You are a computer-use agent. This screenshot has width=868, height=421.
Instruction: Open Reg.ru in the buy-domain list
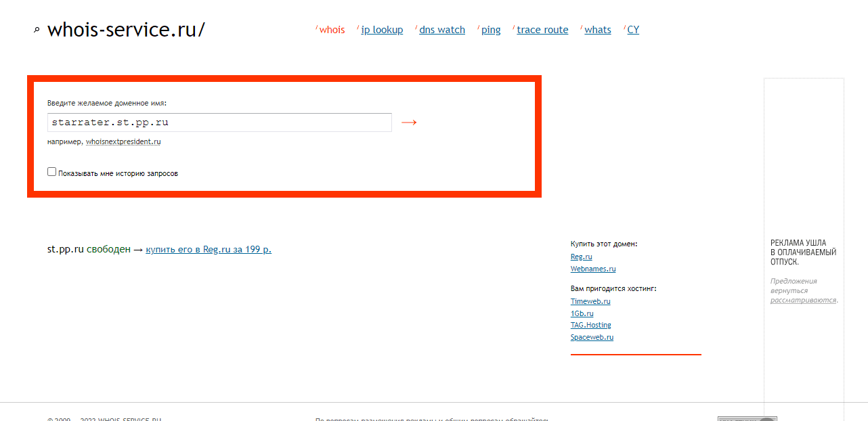(x=581, y=257)
